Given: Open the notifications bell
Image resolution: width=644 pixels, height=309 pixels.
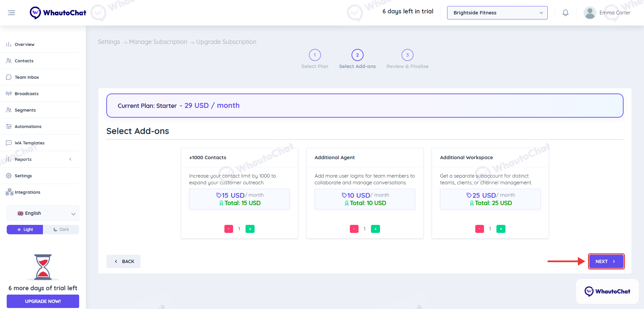Looking at the screenshot, I should (566, 13).
